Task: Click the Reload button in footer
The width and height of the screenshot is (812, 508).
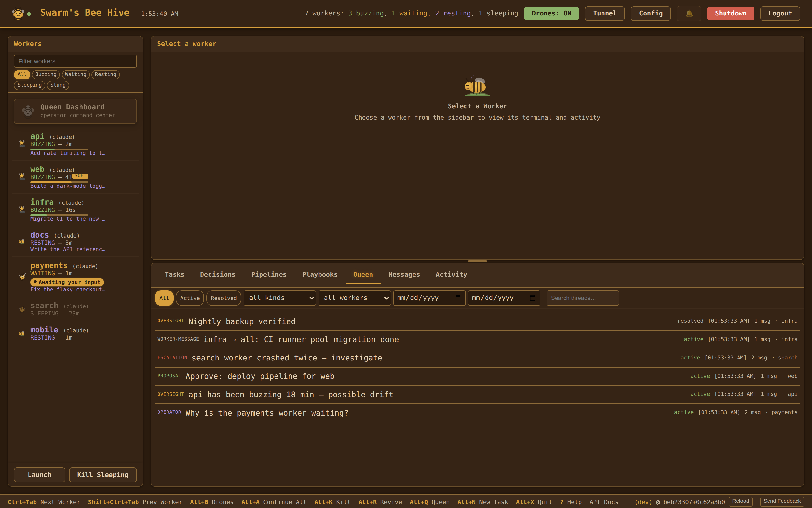Action: click(x=740, y=501)
